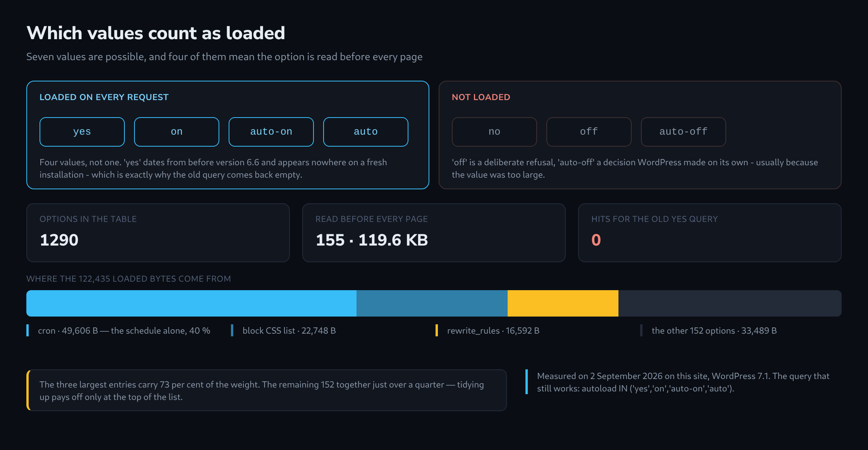This screenshot has height=450, width=868.
Task: Click the 'three largest entries' callout note
Action: 267,390
